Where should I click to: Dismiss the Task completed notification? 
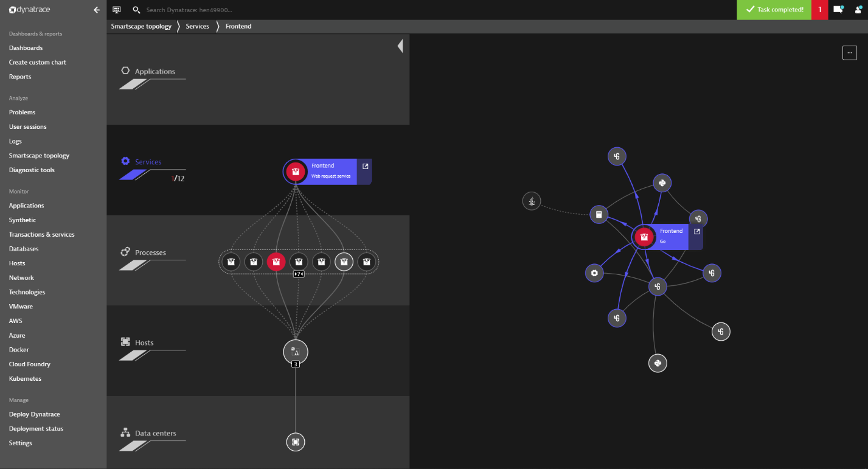(774, 10)
